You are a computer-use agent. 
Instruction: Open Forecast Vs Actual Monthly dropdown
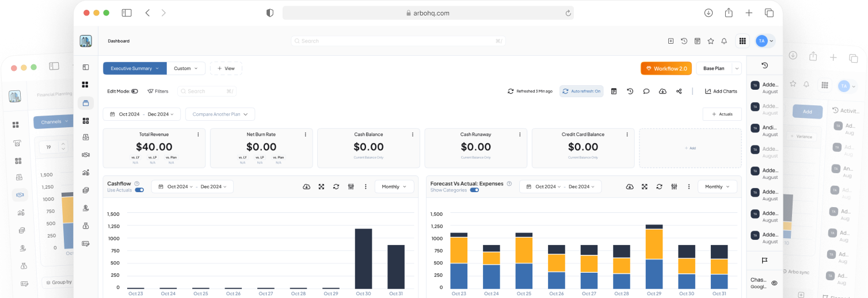pos(717,186)
